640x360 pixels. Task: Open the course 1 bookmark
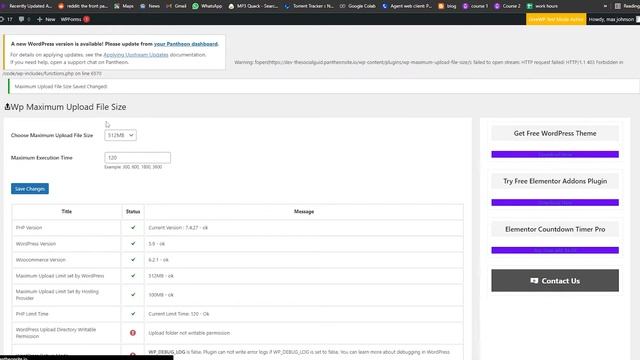click(475, 6)
